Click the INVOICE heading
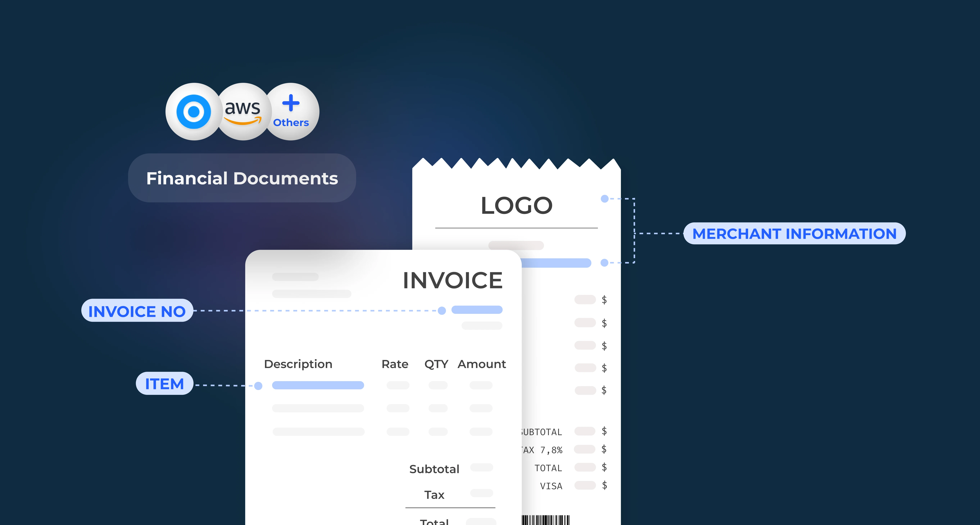980x525 pixels. coord(452,280)
